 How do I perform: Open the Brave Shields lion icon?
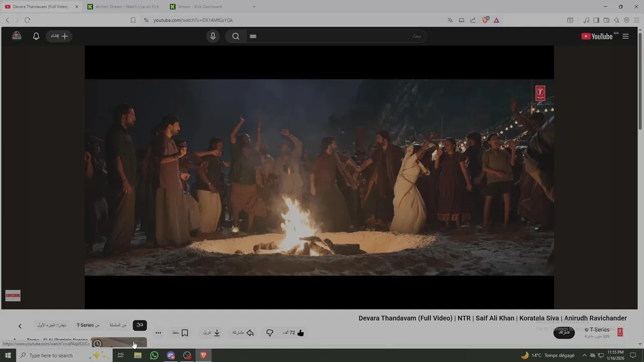coord(486,20)
